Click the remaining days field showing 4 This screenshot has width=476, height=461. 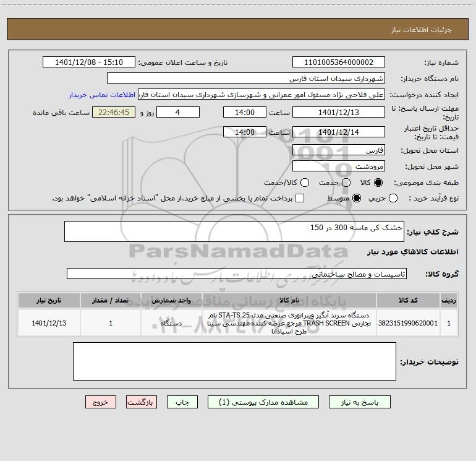click(178, 112)
